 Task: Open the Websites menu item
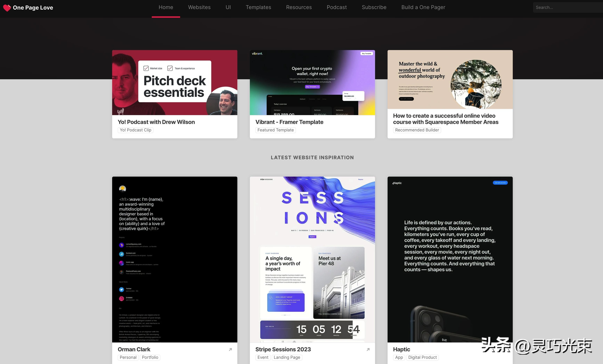tap(199, 7)
